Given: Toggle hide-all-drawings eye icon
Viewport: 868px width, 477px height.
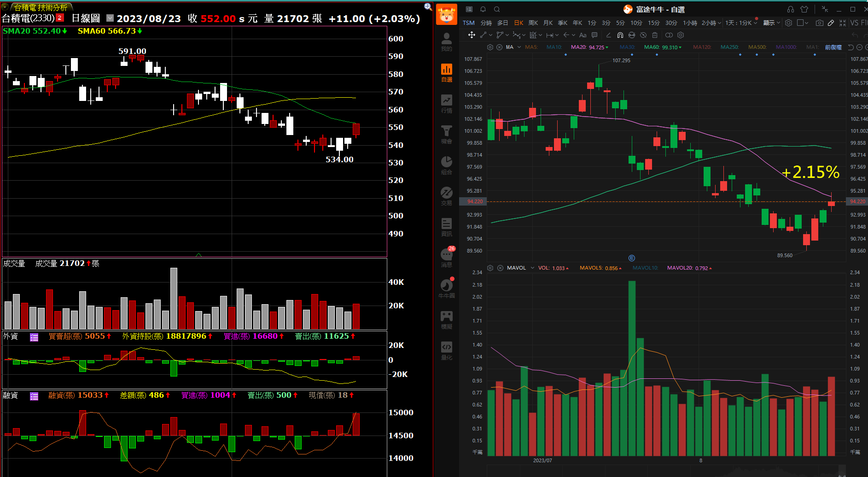Looking at the screenshot, I should [x=643, y=35].
